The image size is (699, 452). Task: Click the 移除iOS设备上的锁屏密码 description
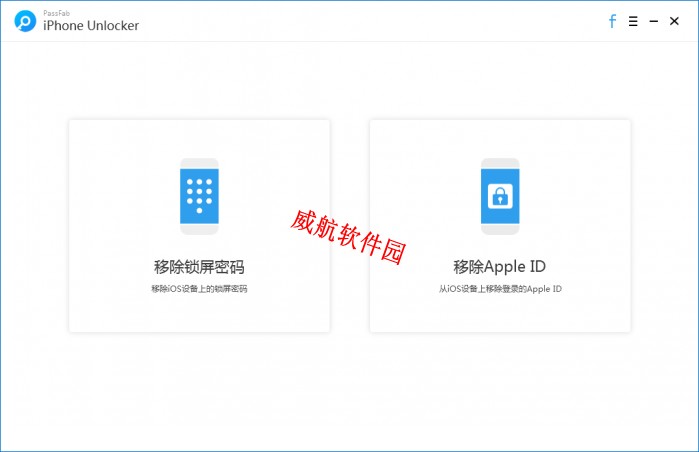click(199, 289)
